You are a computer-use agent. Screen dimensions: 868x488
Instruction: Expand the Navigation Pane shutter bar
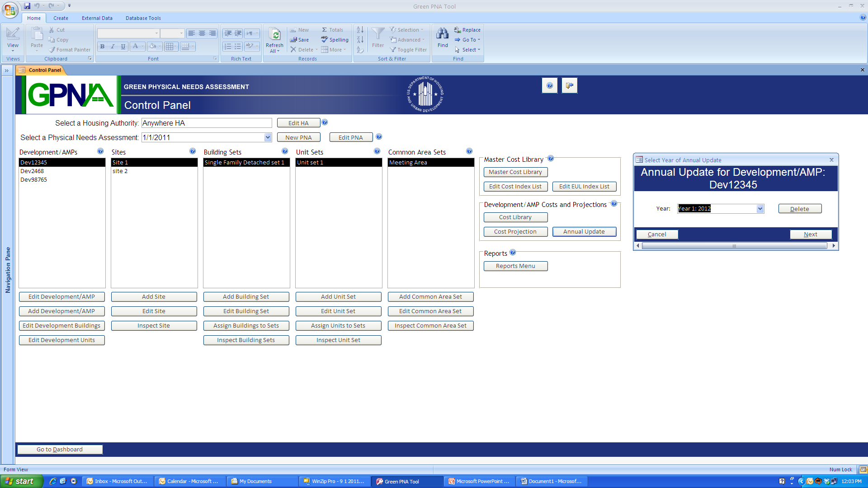tap(7, 70)
